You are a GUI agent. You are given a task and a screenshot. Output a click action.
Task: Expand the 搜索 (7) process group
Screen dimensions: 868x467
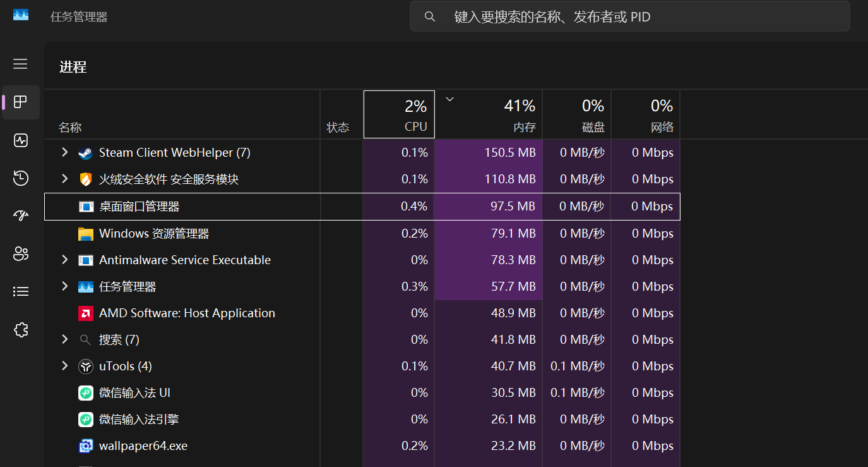pyautogui.click(x=64, y=339)
